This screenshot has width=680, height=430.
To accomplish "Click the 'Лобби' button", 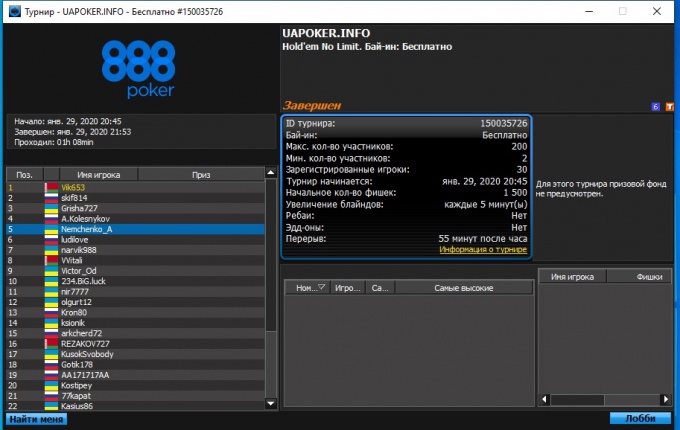I will (x=640, y=418).
